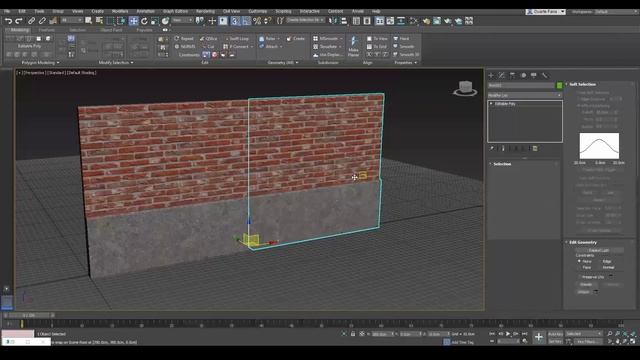Expand the Modify Selection ribbon panel
Screen dimensions: 640x360
click(116, 63)
